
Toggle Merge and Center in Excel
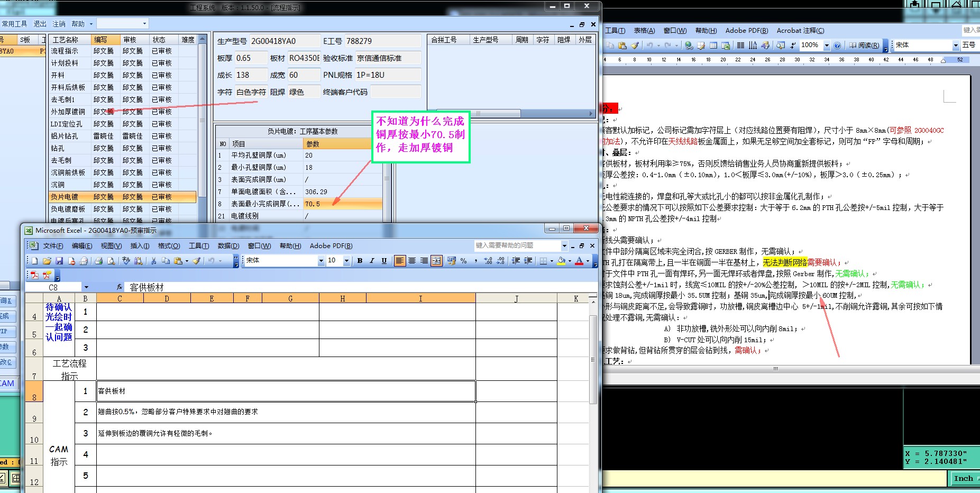[x=436, y=261]
